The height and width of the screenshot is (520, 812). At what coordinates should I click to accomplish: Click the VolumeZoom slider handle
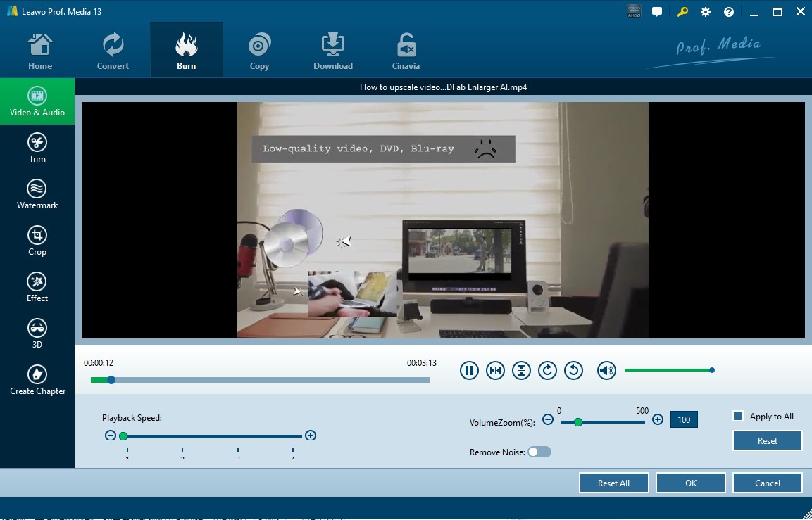coord(578,422)
